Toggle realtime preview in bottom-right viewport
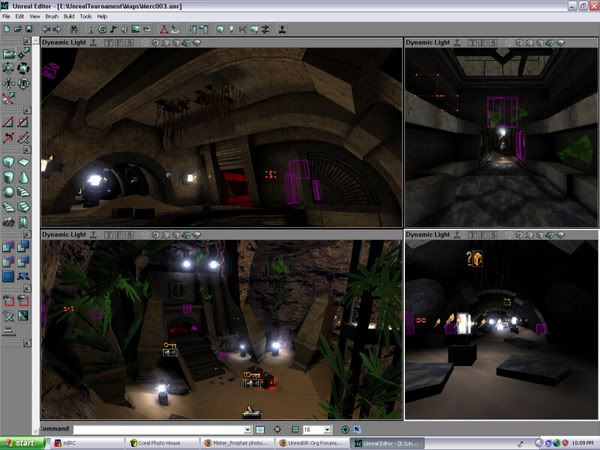Screen dimensions: 600x450 click(457, 235)
